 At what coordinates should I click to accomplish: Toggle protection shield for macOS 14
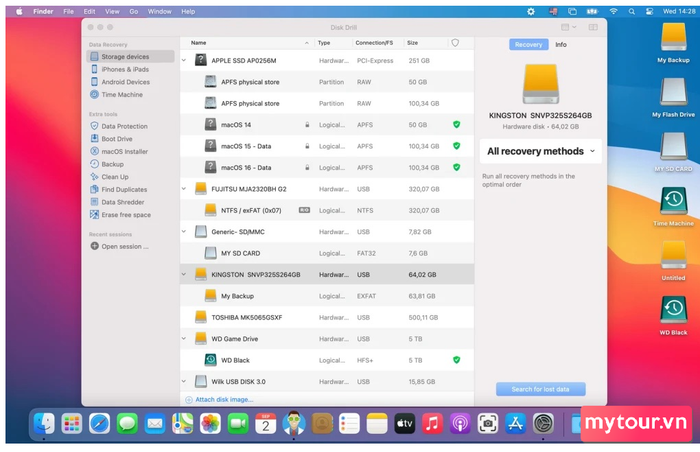point(456,125)
